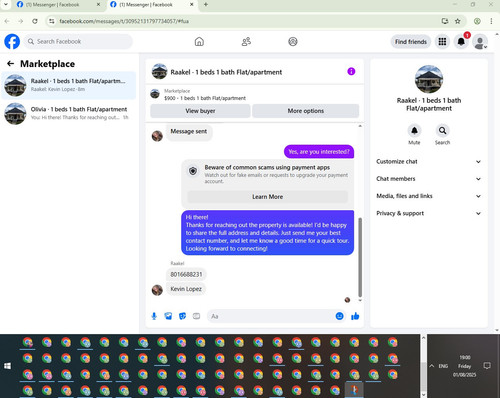Click the ENG language indicator
This screenshot has width=500, height=398.
(x=443, y=366)
